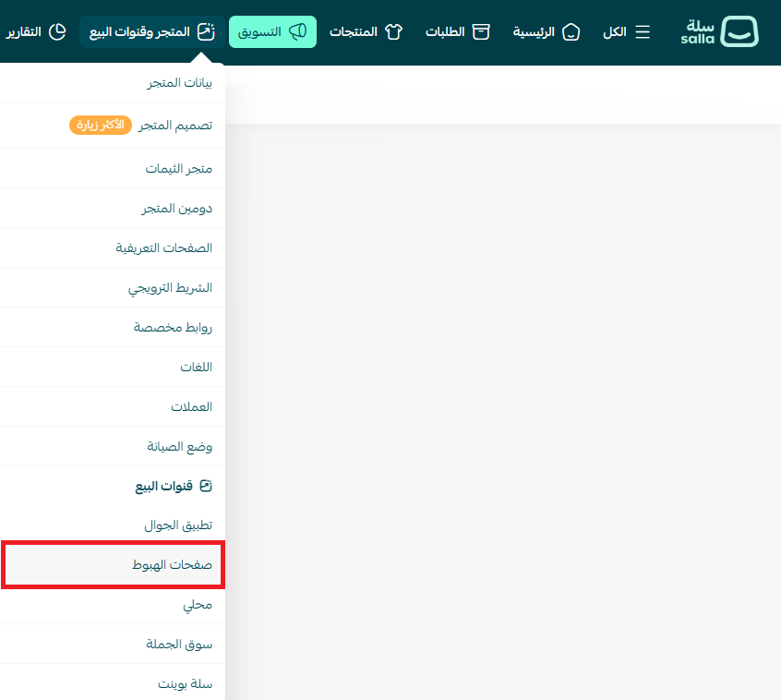Open تطبيق الجوال item
The height and width of the screenshot is (700, 781).
[113, 525]
